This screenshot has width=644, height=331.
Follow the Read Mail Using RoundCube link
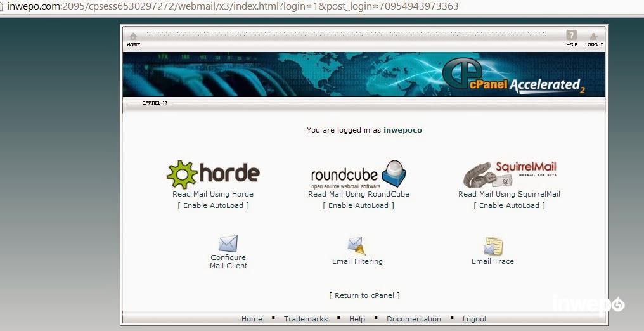(359, 194)
